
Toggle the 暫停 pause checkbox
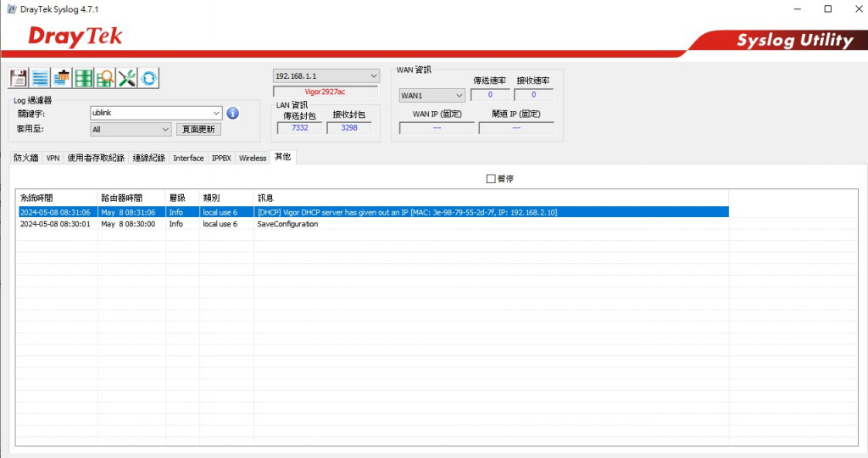pos(491,179)
